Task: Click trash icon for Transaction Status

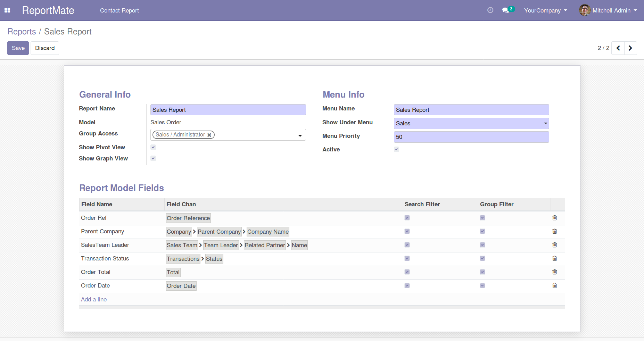Action: pos(554,258)
